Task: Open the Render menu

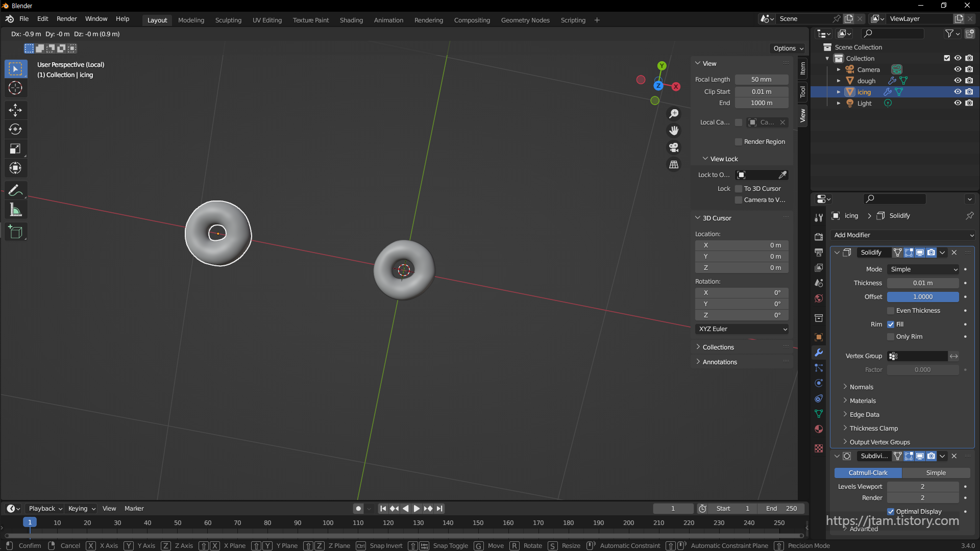Action: (x=66, y=19)
